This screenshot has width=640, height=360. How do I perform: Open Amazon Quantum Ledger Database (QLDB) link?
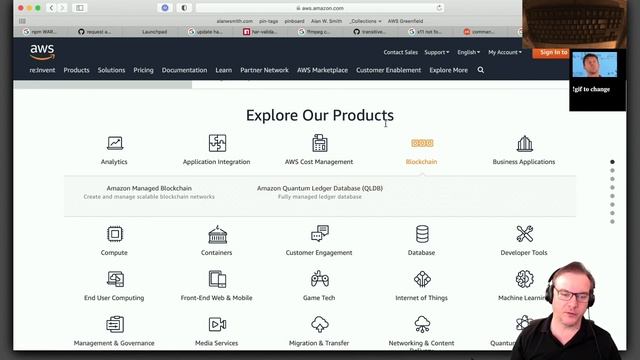[320, 188]
